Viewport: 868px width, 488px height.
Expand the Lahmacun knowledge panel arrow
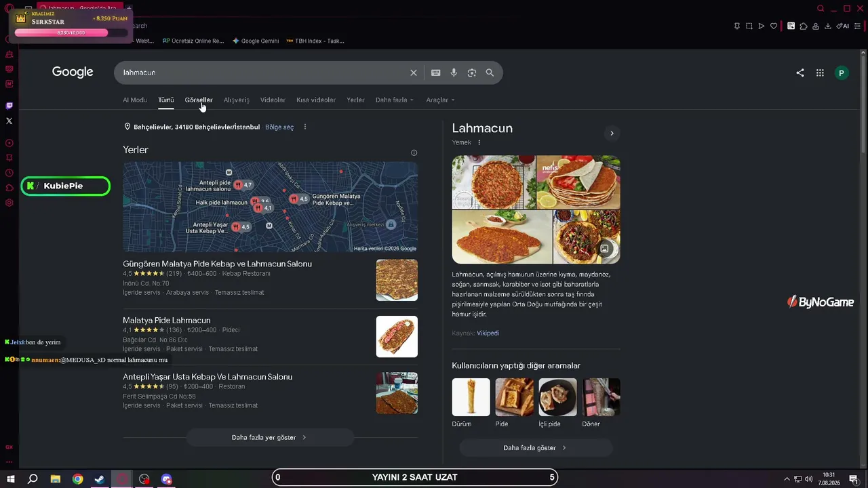point(612,134)
